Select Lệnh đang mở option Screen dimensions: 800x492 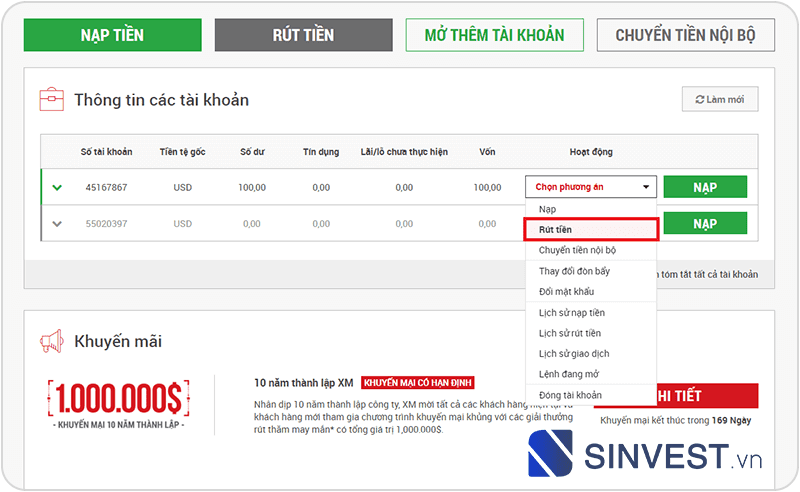coord(591,374)
